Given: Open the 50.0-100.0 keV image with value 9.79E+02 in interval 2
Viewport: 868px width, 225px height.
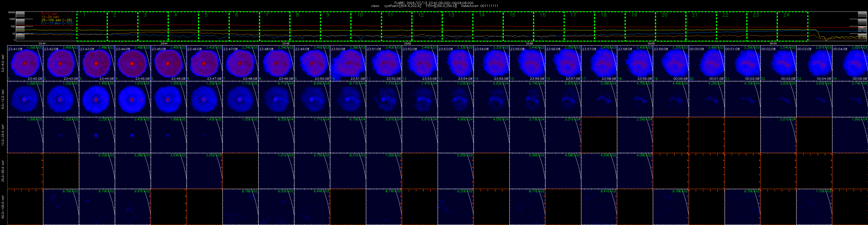Looking at the screenshot, I should coord(61,206).
